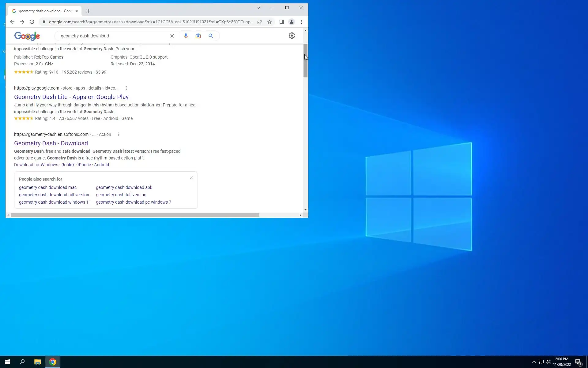588x368 pixels.
Task: Open Chrome three-dot menu
Action: click(x=301, y=22)
